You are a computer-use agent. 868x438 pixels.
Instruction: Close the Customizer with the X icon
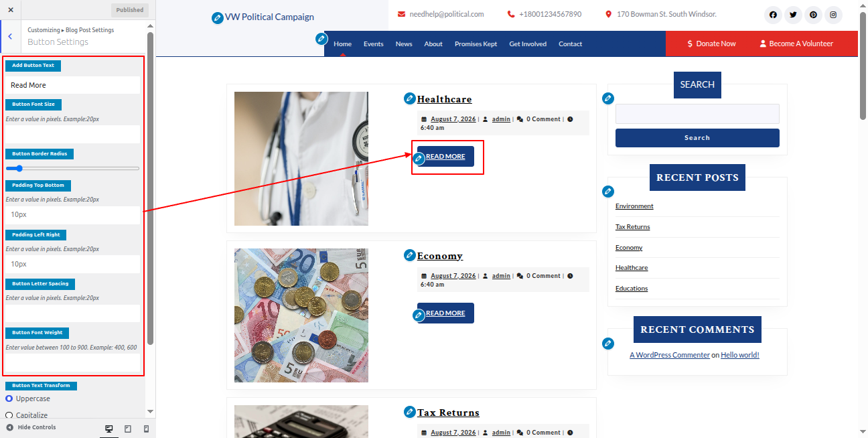click(10, 10)
